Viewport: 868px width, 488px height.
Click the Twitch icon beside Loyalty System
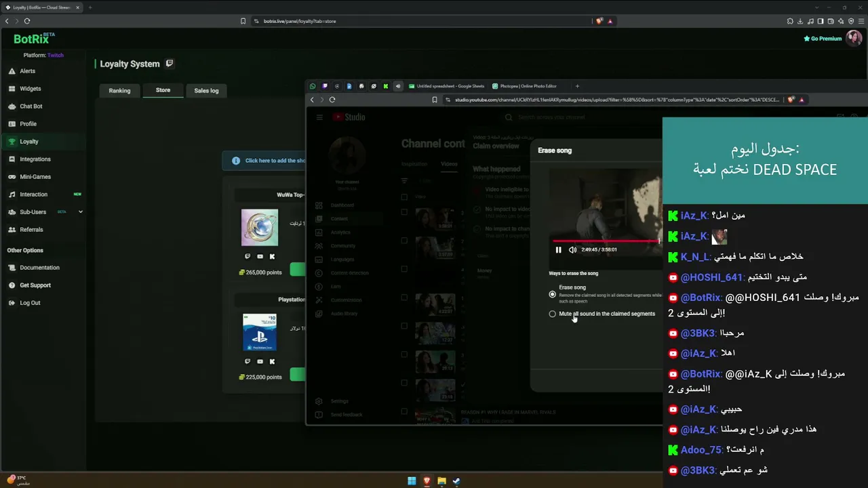click(170, 64)
